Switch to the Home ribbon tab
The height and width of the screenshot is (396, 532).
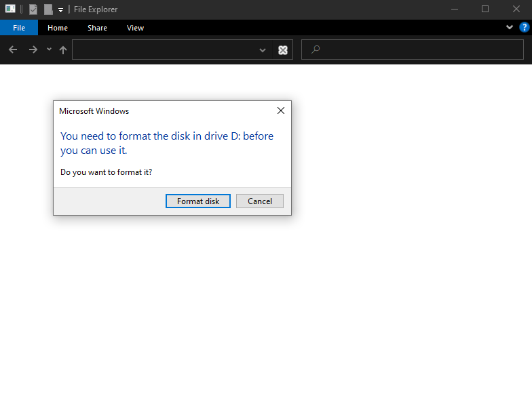58,28
